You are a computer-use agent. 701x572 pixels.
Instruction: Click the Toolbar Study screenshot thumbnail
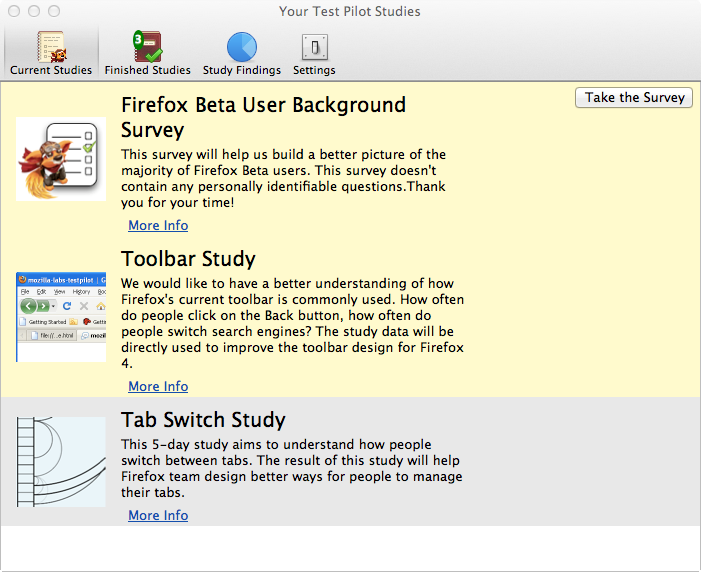61,317
